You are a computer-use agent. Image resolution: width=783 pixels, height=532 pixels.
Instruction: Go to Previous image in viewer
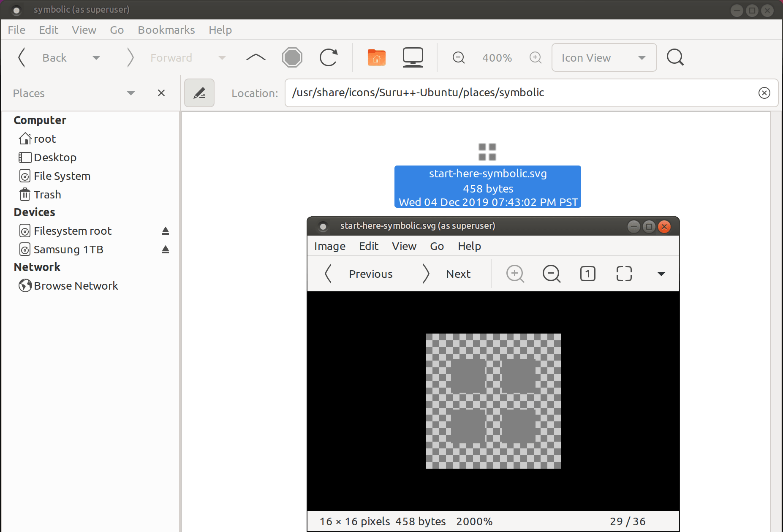point(359,274)
